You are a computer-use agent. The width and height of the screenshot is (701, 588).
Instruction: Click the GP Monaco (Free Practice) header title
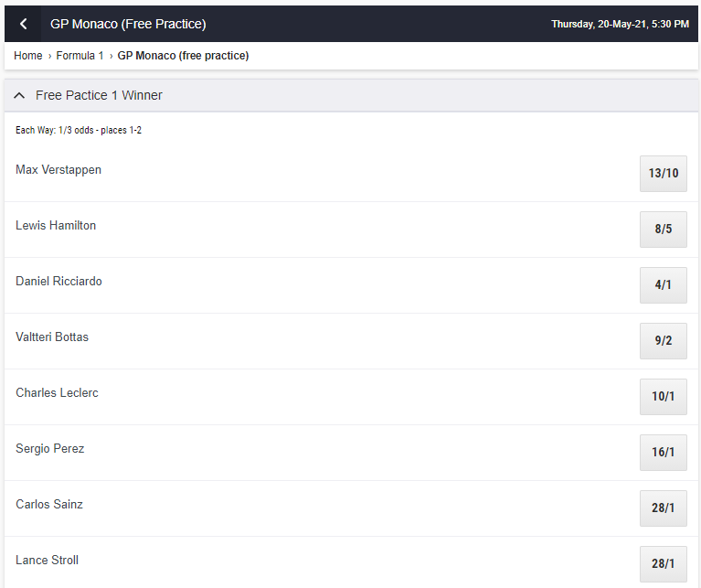[128, 24]
